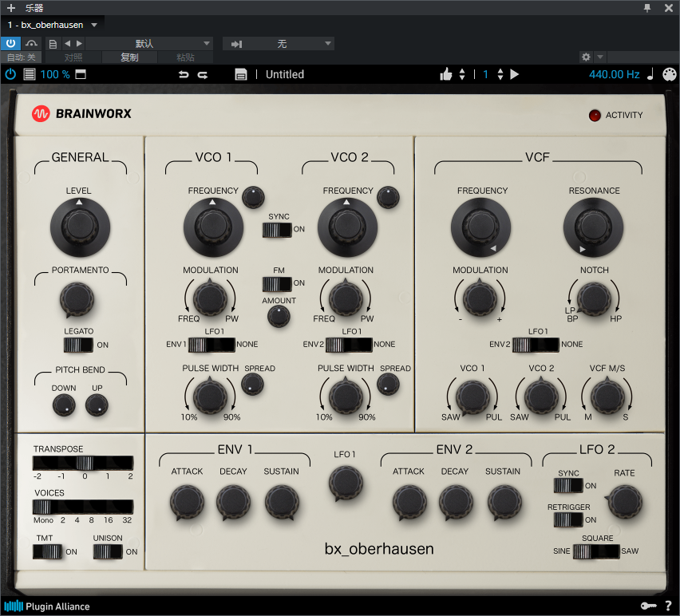The height and width of the screenshot is (616, 680).
Task: Open the preset document icon
Action: point(53,44)
